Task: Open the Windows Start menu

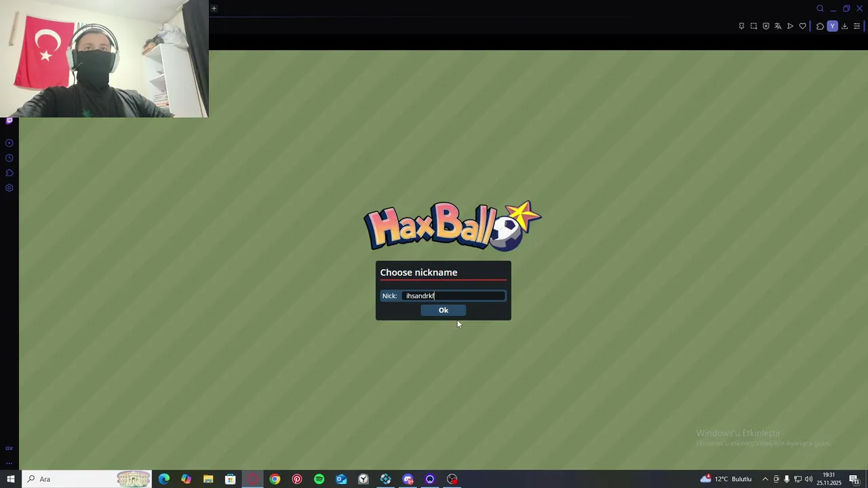Action: pyautogui.click(x=10, y=479)
